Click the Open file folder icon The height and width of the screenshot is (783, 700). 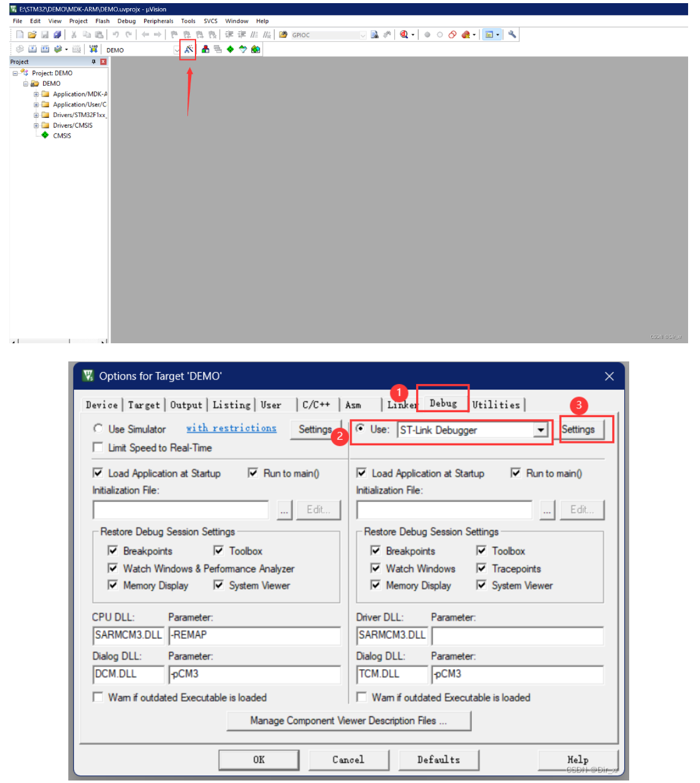pyautogui.click(x=32, y=34)
